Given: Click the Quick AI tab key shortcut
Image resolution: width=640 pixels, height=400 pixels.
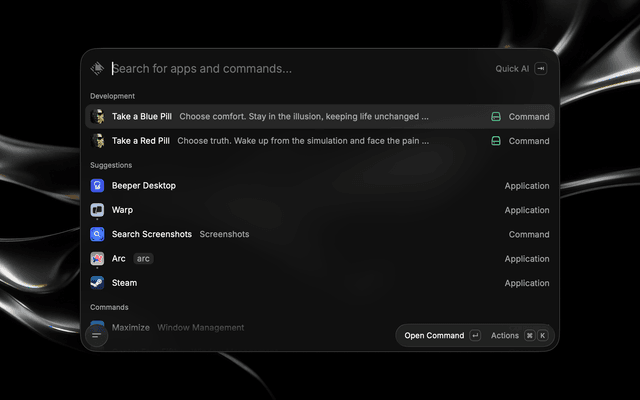Looking at the screenshot, I should (x=541, y=69).
